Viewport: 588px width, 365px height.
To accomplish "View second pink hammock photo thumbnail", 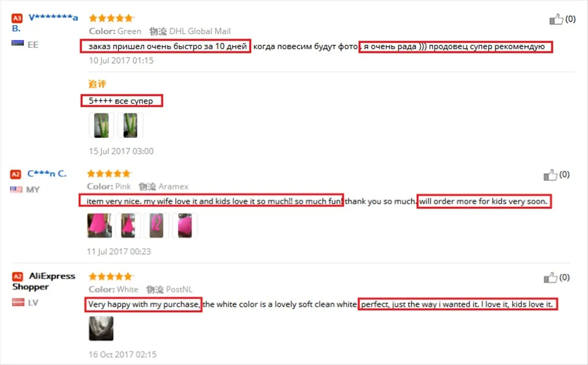I will point(128,225).
